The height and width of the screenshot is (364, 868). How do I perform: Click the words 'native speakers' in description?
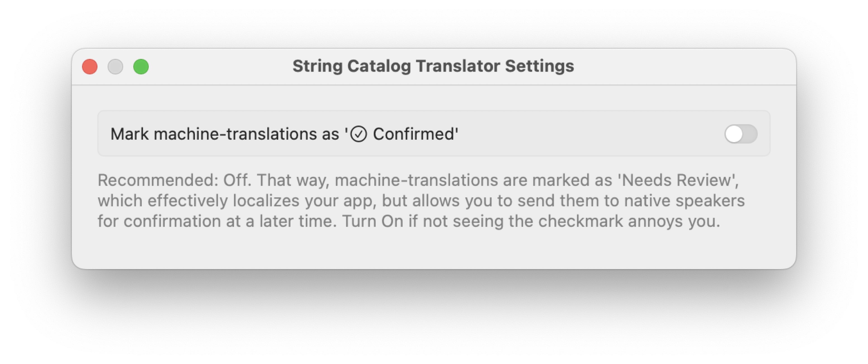point(684,201)
